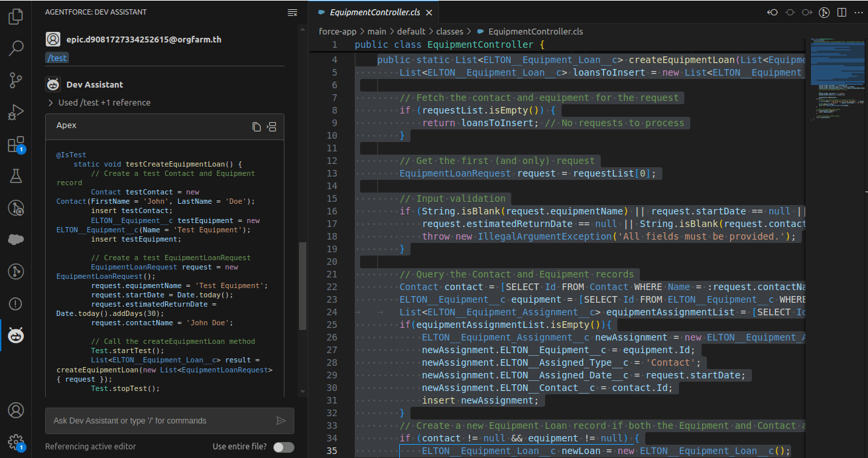Screen dimensions: 868x458
Task: Click the /test command chip
Action: 57,58
